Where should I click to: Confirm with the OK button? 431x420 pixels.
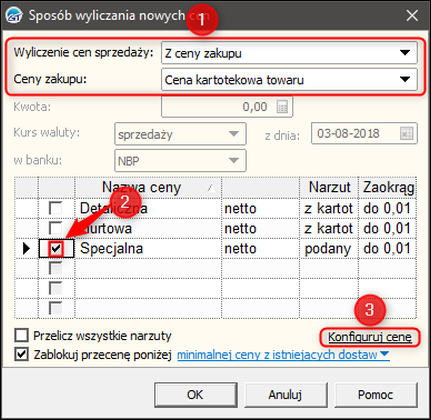196,395
